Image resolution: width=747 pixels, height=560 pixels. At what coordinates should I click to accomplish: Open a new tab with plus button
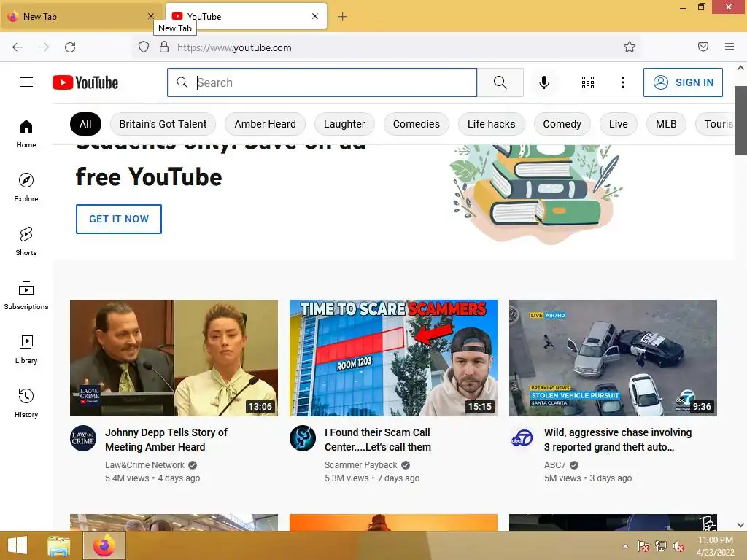tap(343, 17)
